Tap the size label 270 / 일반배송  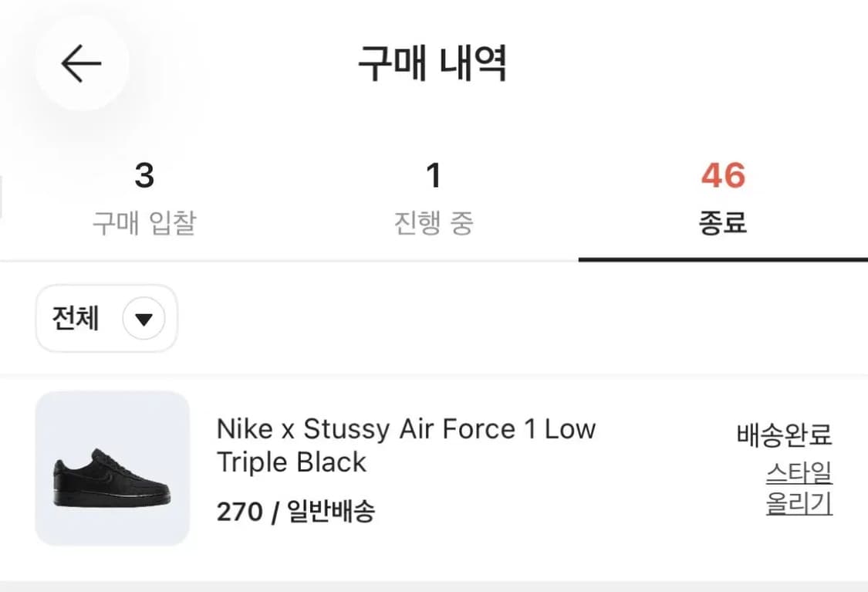tap(296, 511)
